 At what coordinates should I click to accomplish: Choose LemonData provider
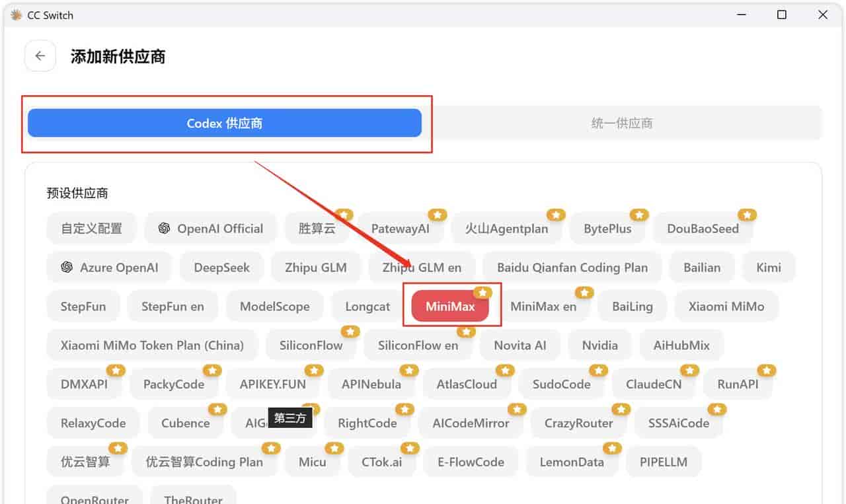pyautogui.click(x=572, y=462)
